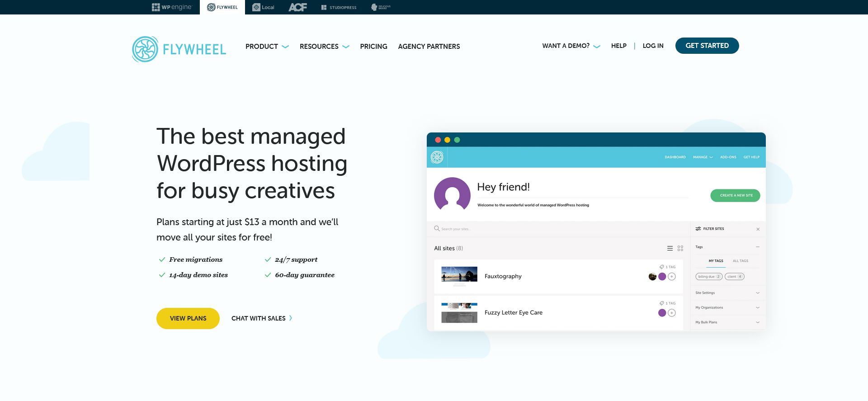Expand the Resources menu
Screen dimensions: 868x401
pos(324,47)
